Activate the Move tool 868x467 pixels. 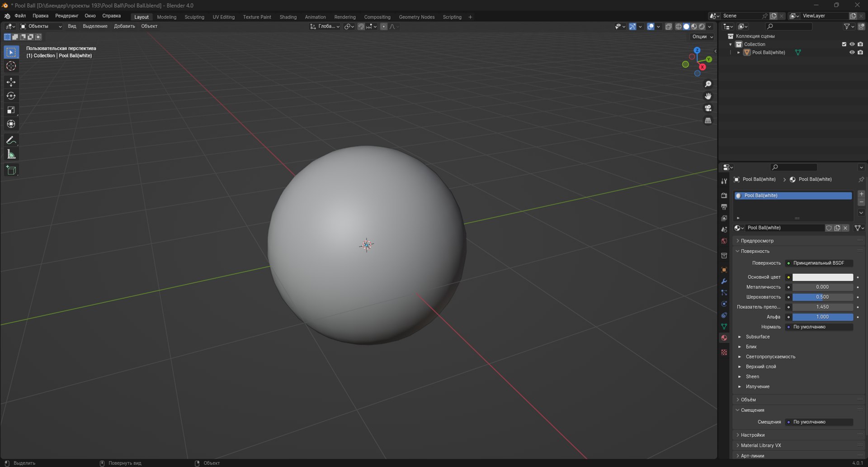11,82
